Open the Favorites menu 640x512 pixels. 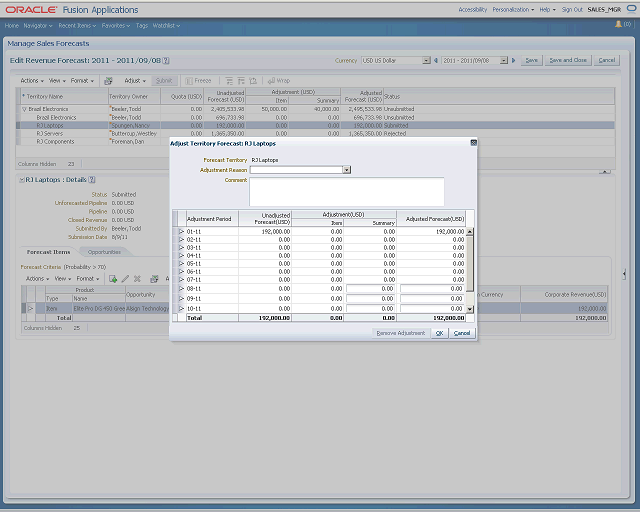tap(116, 25)
